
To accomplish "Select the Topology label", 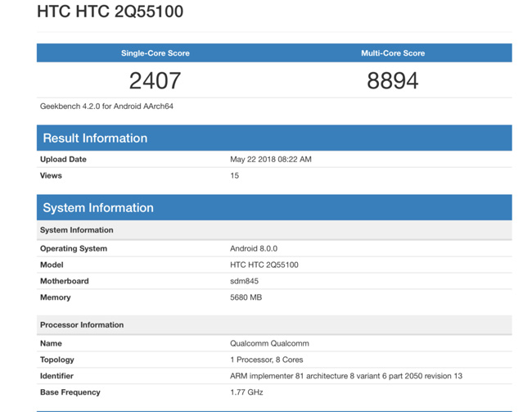I will (x=57, y=360).
